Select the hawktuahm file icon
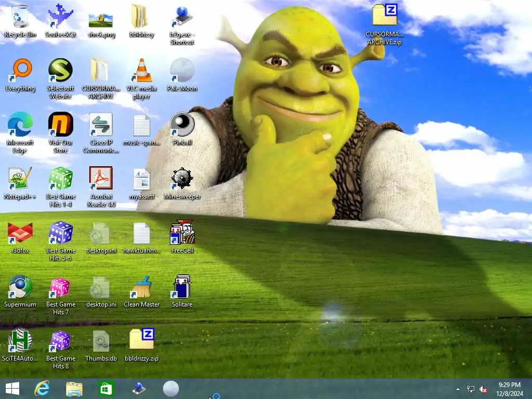The height and width of the screenshot is (399, 532). (141, 237)
